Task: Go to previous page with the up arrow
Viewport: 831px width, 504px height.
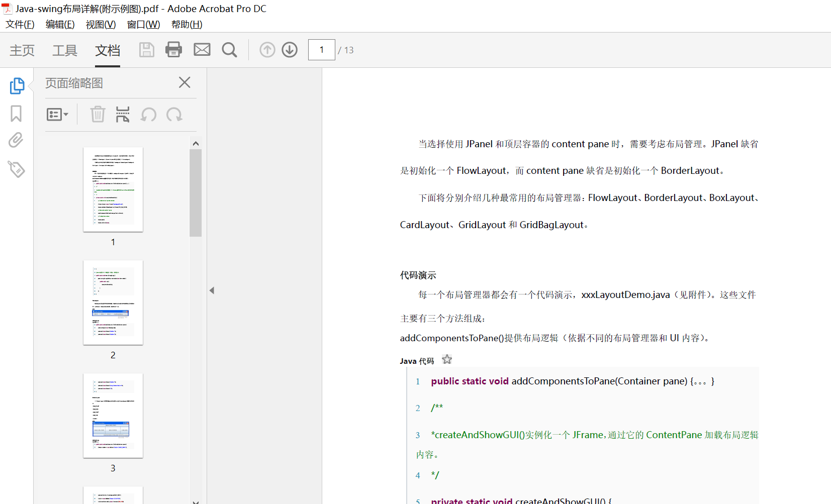Action: pos(267,50)
